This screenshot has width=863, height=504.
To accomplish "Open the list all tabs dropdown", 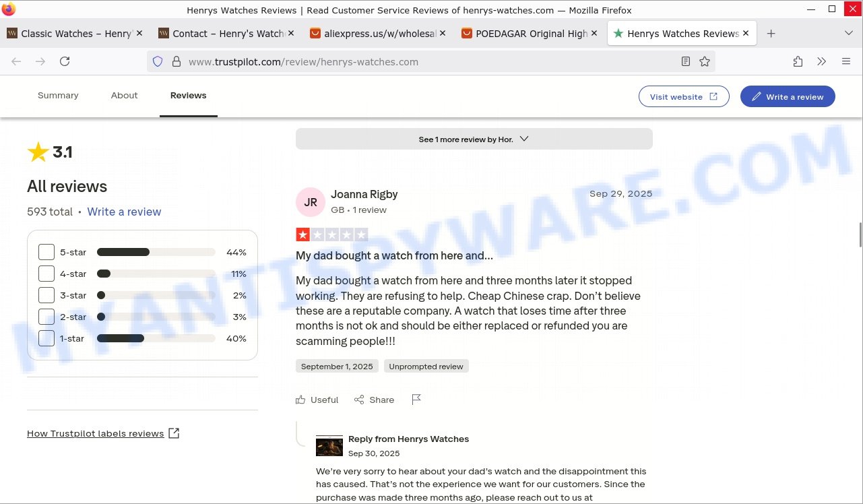I will click(x=848, y=34).
